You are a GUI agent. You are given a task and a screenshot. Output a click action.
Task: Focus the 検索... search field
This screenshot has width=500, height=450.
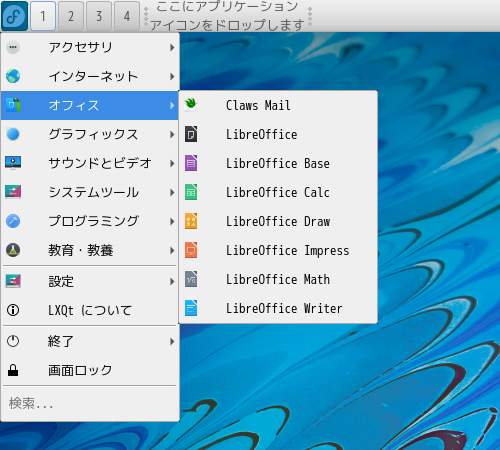click(x=90, y=403)
